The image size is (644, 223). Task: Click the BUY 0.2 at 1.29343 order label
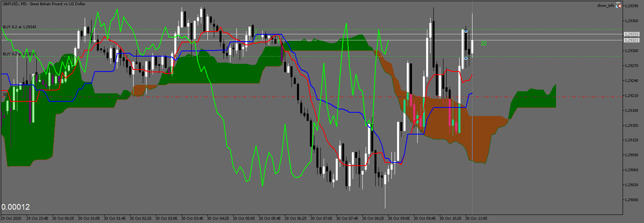click(x=19, y=27)
